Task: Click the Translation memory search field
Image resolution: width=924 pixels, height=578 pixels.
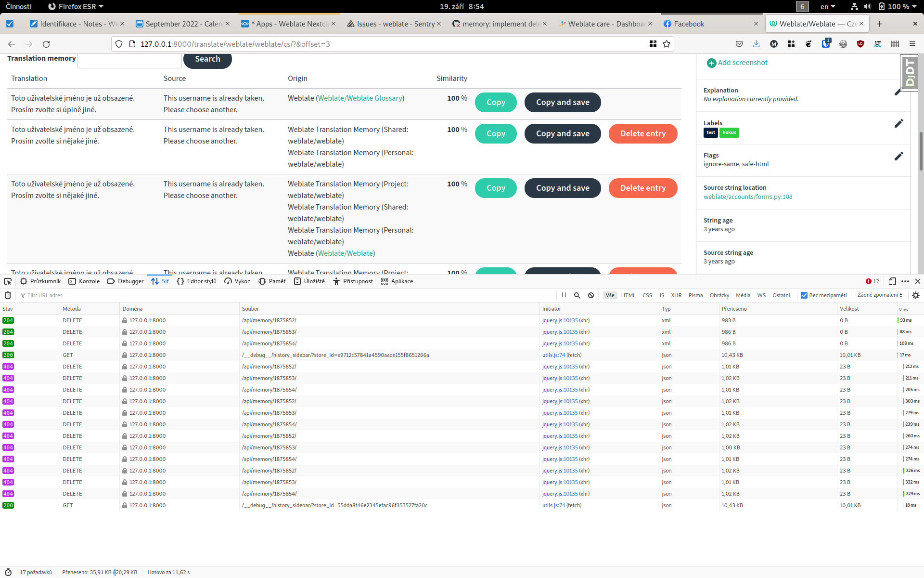Action: click(129, 60)
